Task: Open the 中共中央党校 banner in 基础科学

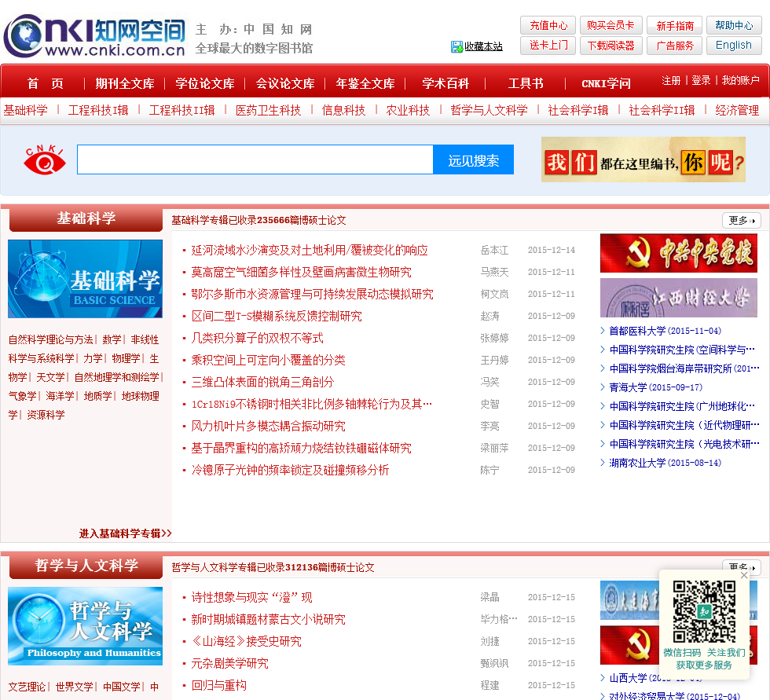Action: pos(679,253)
